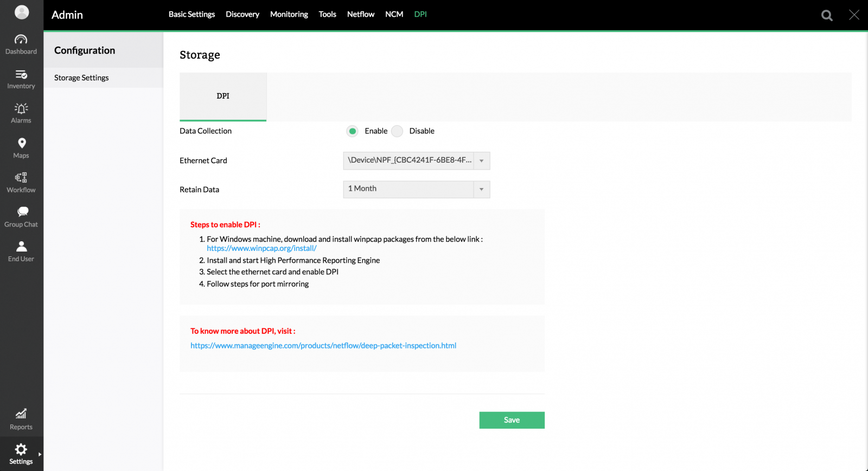Open the Dashboard sidebar icon
The image size is (868, 471).
click(x=21, y=40)
